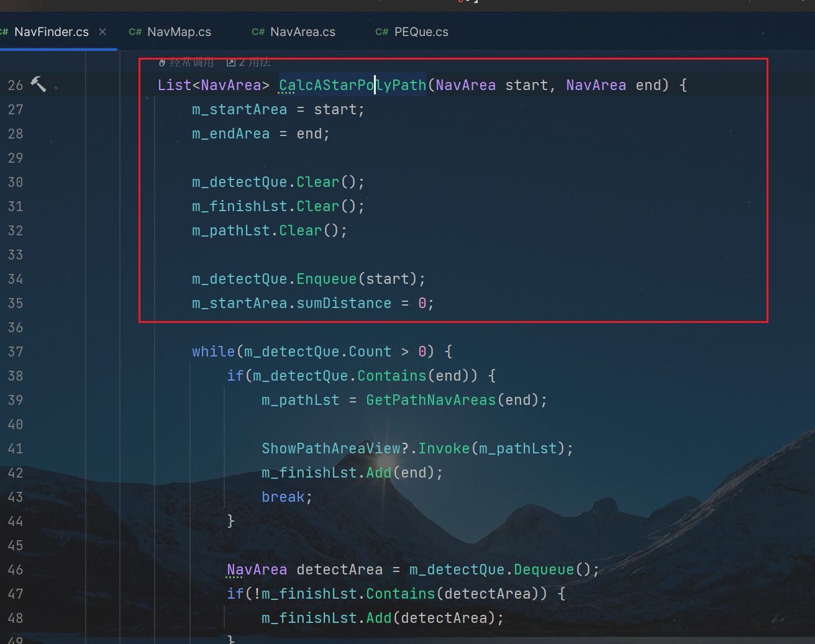Screen dimensions: 815x644
Task: Close the NavFinder.cs tab
Action: tap(102, 32)
